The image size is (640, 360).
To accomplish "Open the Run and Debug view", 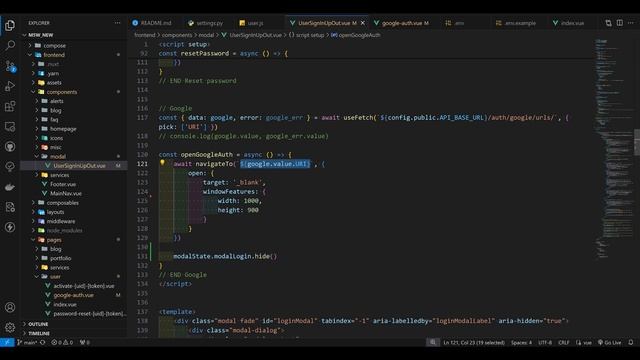I will (x=10, y=86).
